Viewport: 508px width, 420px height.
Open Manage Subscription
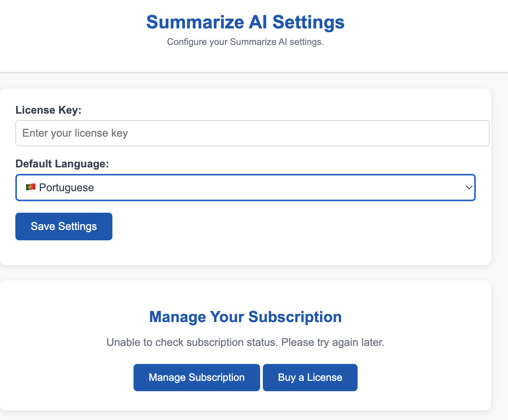[196, 377]
